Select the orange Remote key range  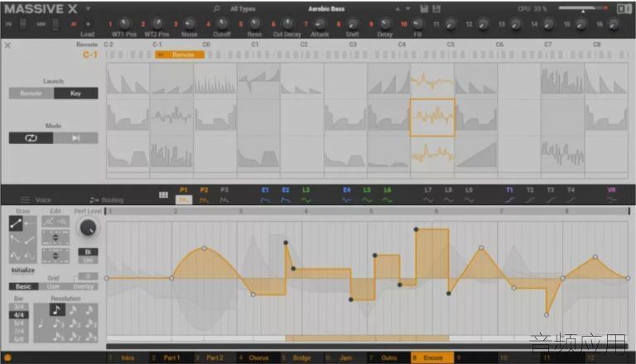179,55
